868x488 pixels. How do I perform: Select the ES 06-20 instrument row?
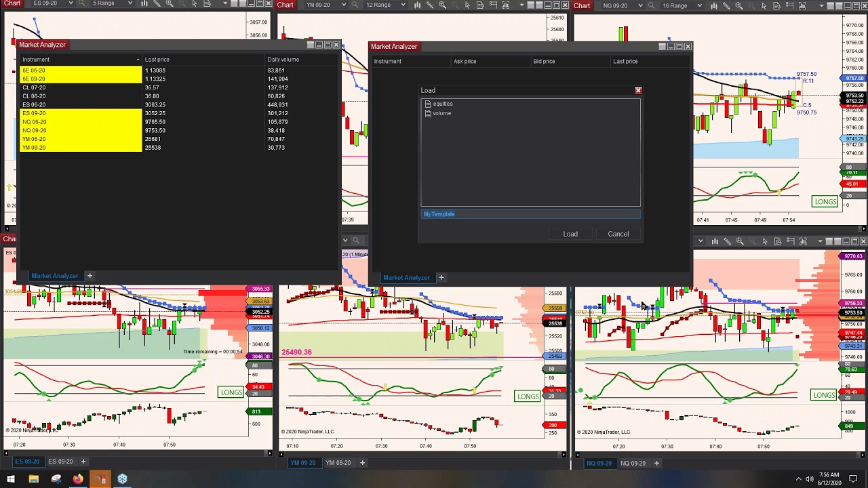(178, 105)
